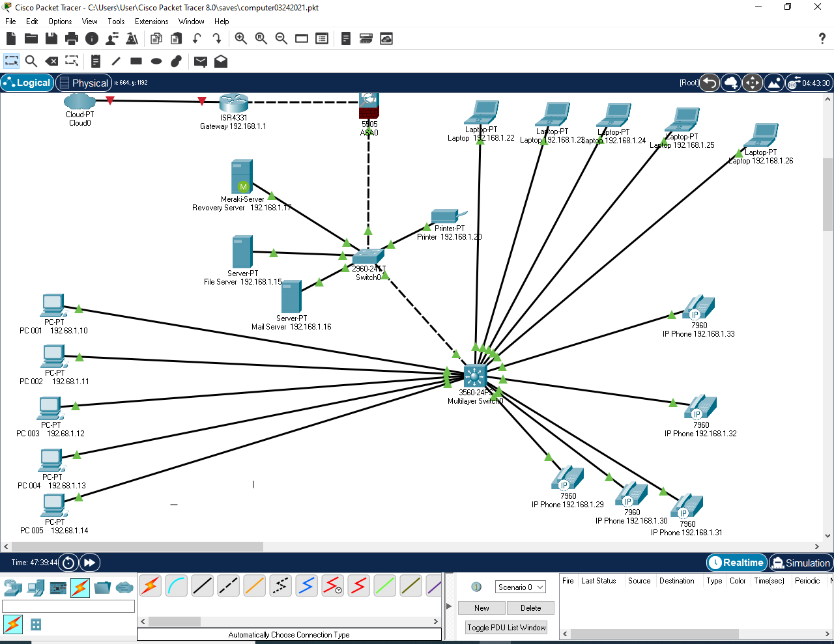Redo the last action
The width and height of the screenshot is (834, 644).
point(217,39)
